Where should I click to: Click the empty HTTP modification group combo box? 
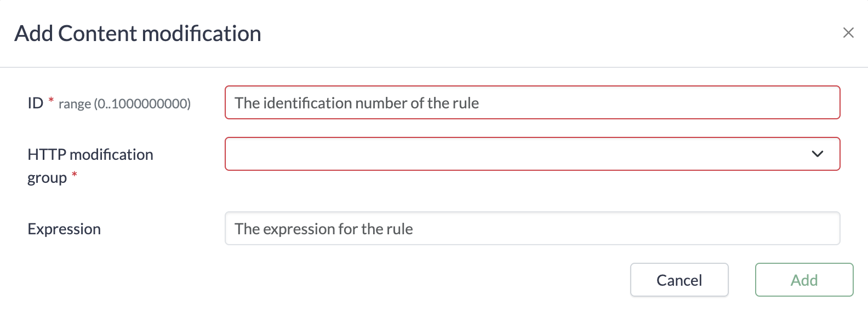coord(515,154)
